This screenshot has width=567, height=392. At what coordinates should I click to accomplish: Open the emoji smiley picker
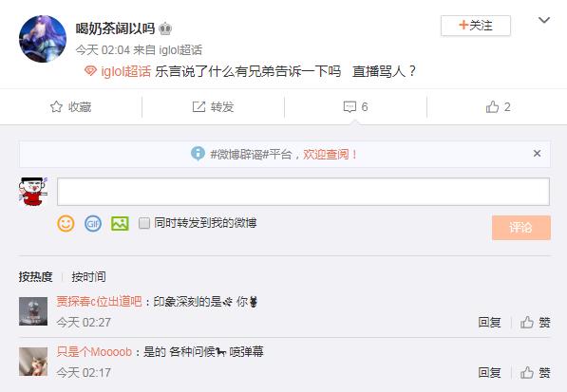click(66, 223)
